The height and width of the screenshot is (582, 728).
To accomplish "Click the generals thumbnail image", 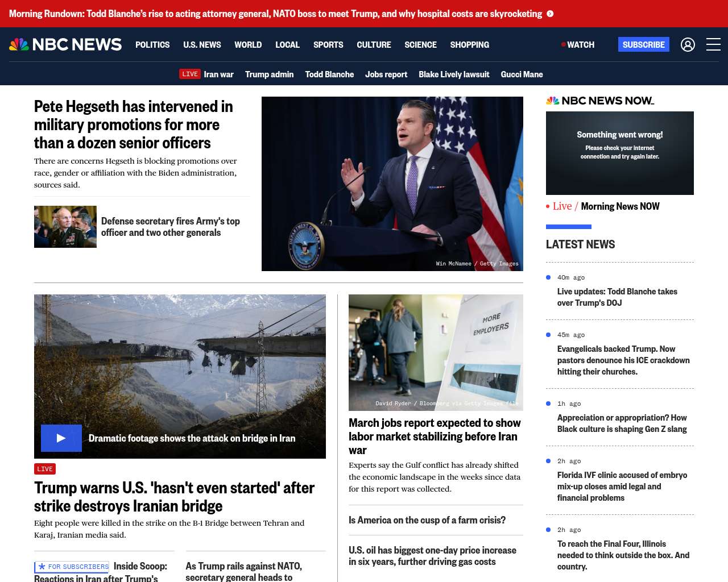I will pos(65,227).
